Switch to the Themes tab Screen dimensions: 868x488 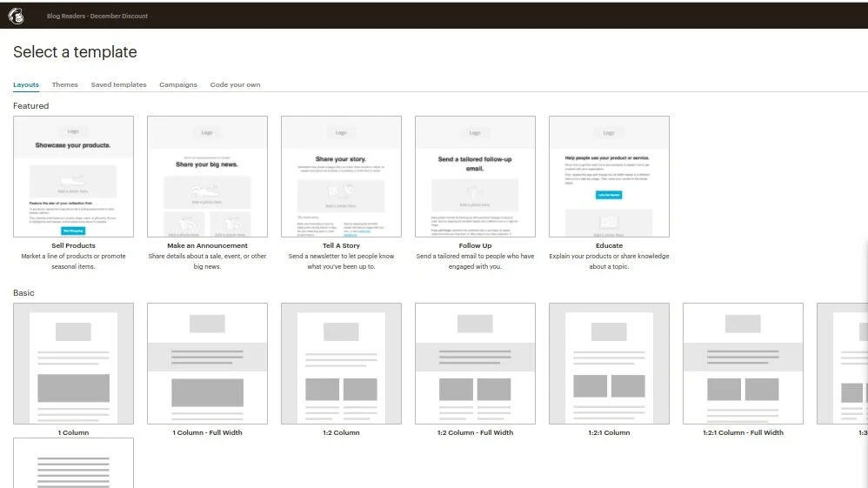point(64,84)
